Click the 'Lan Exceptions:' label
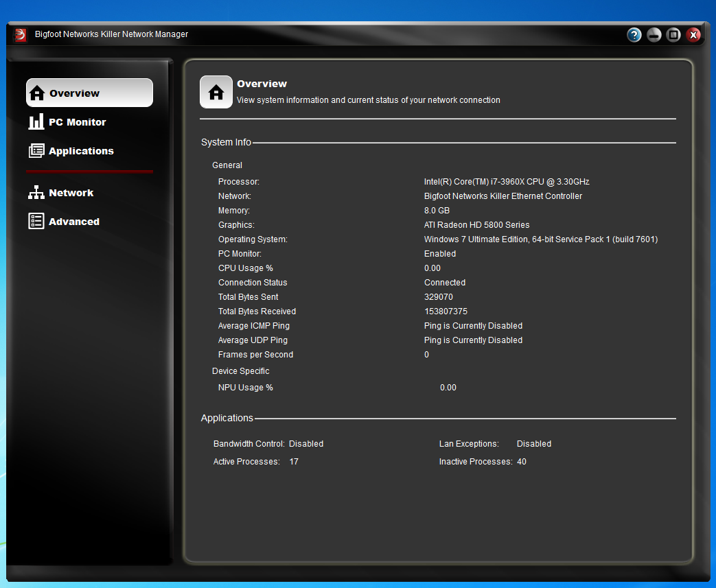Image resolution: width=716 pixels, height=588 pixels. 469,444
